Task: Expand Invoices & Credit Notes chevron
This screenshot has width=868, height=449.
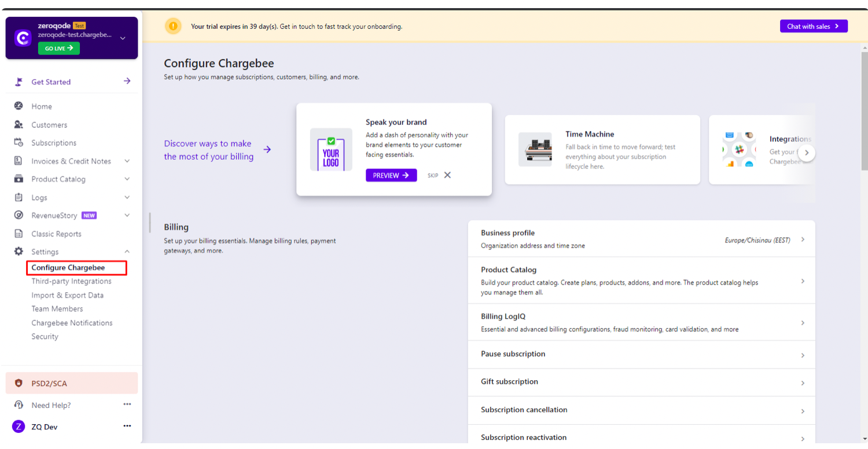Action: pyautogui.click(x=127, y=161)
